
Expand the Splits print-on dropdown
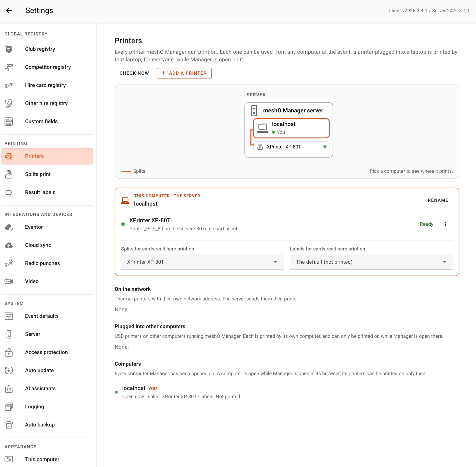point(202,262)
